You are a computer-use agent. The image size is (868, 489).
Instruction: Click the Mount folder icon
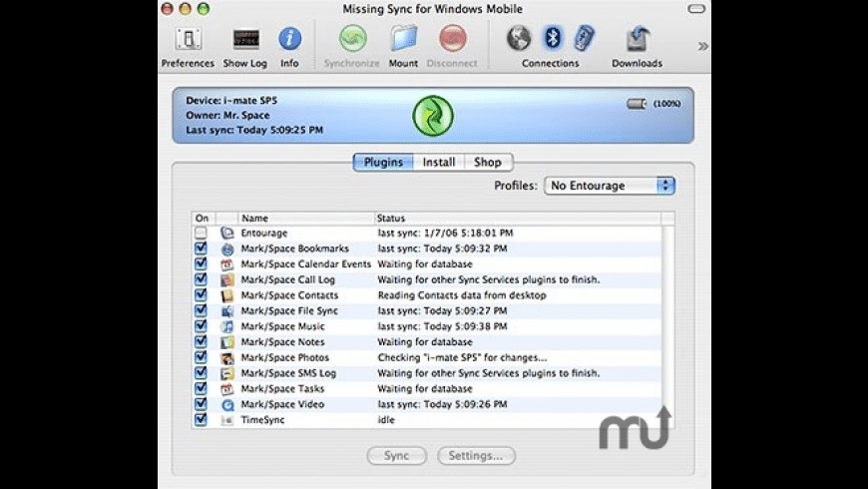click(404, 39)
